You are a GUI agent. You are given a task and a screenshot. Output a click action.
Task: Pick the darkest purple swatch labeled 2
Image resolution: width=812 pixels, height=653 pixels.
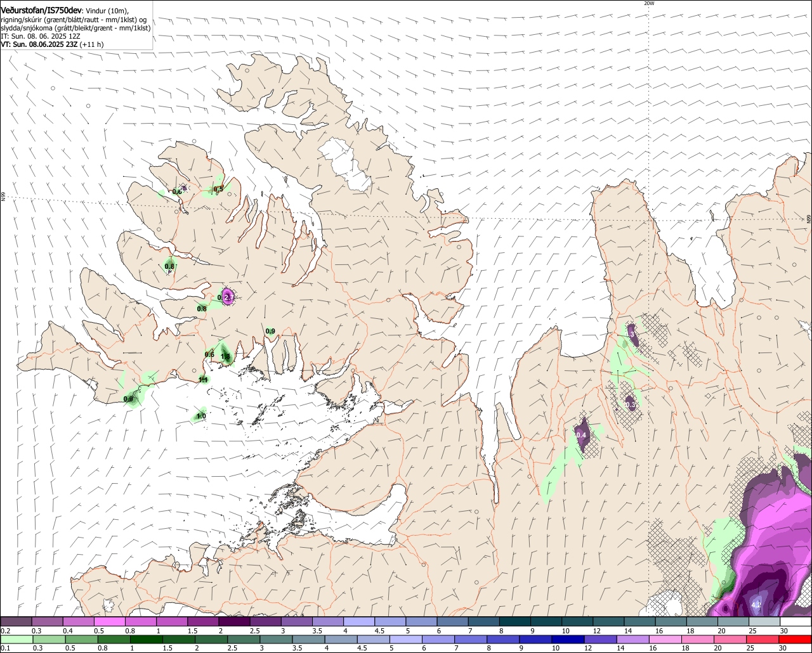[233, 621]
